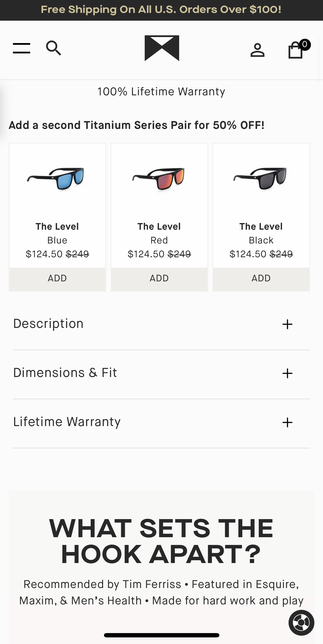Tap the 100% Lifetime Warranty text

click(161, 92)
